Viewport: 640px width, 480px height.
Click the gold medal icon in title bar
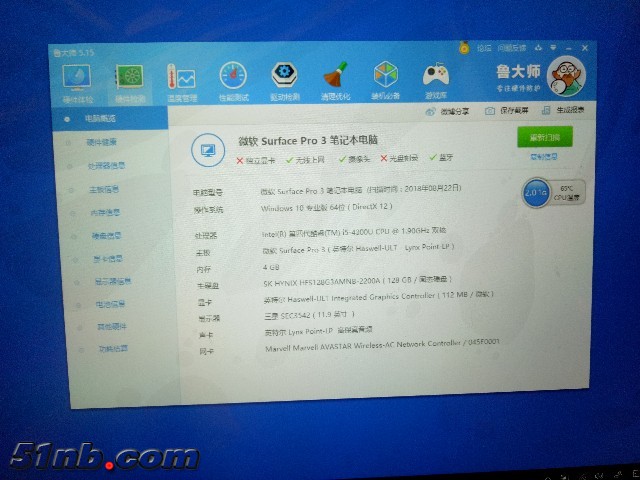click(464, 49)
